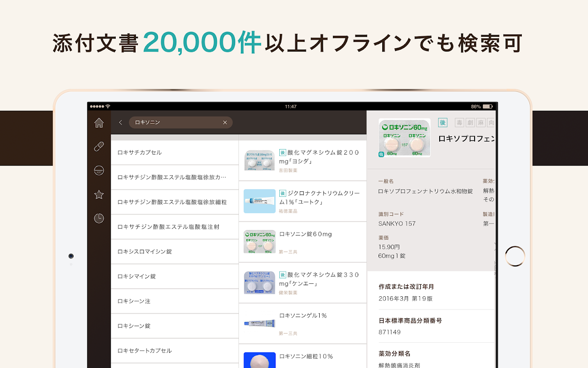The height and width of the screenshot is (368, 588).
Task: Open 酸化マグネシウム錠200mg「ヨシダ」 result
Action: tap(303, 161)
